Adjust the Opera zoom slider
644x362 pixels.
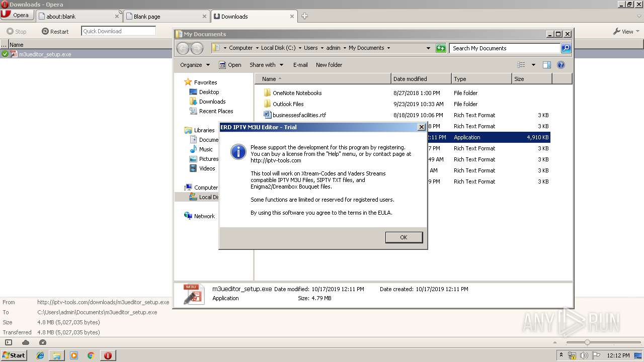pos(587,342)
